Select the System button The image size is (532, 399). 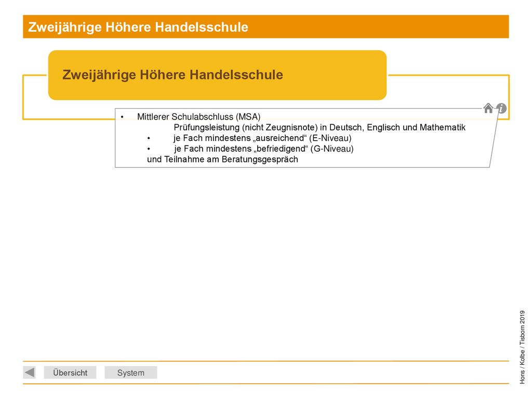(130, 373)
